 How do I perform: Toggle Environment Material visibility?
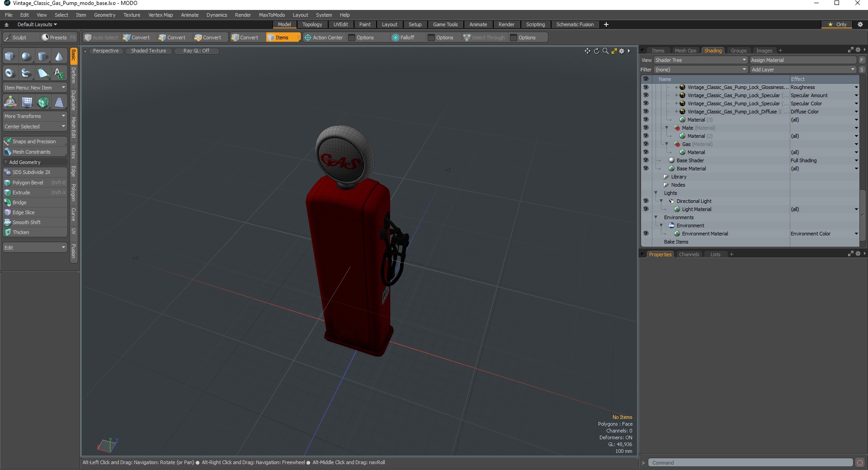pyautogui.click(x=646, y=234)
